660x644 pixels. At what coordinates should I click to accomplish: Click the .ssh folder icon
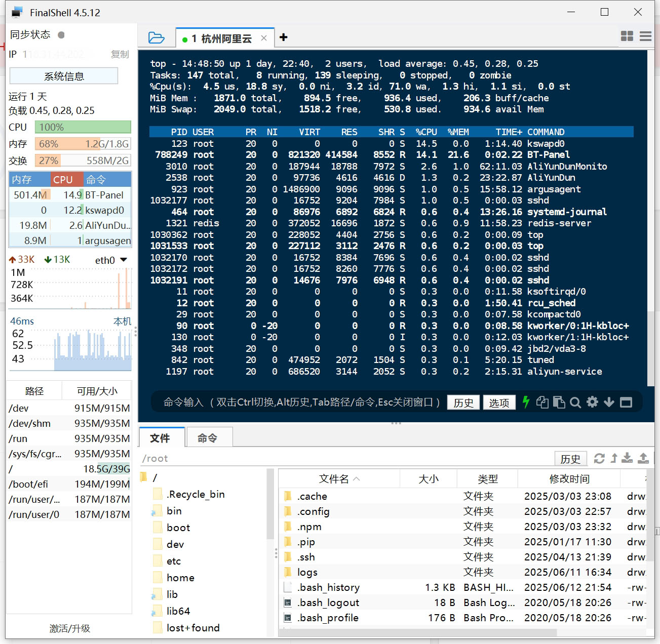288,557
